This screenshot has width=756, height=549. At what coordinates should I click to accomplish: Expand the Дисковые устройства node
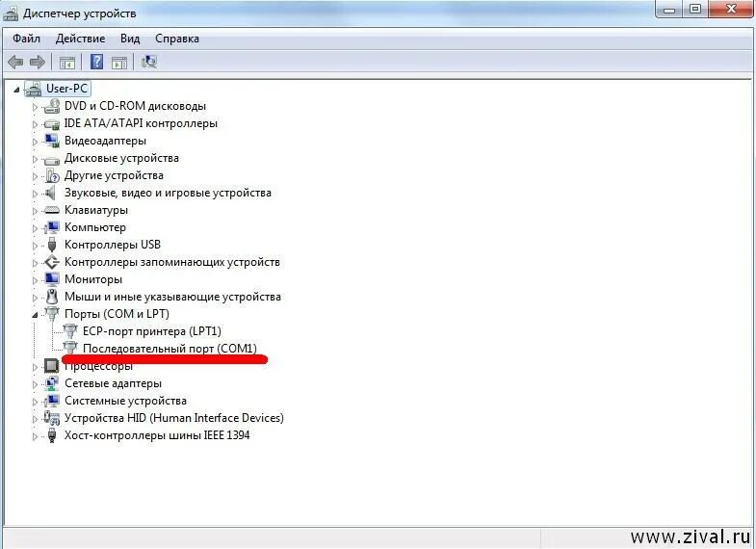point(35,159)
